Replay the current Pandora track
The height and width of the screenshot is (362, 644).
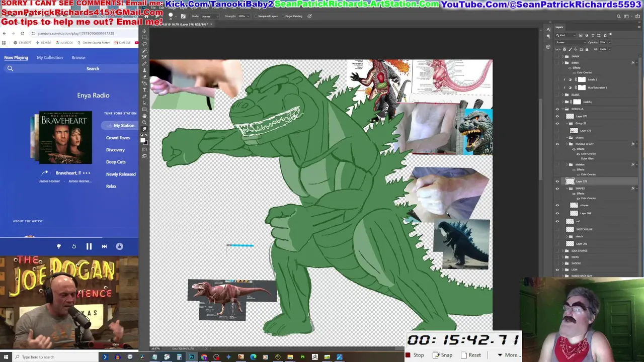coord(73,246)
